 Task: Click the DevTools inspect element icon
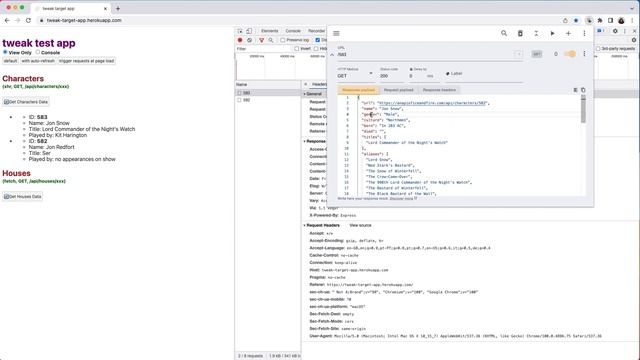point(240,31)
